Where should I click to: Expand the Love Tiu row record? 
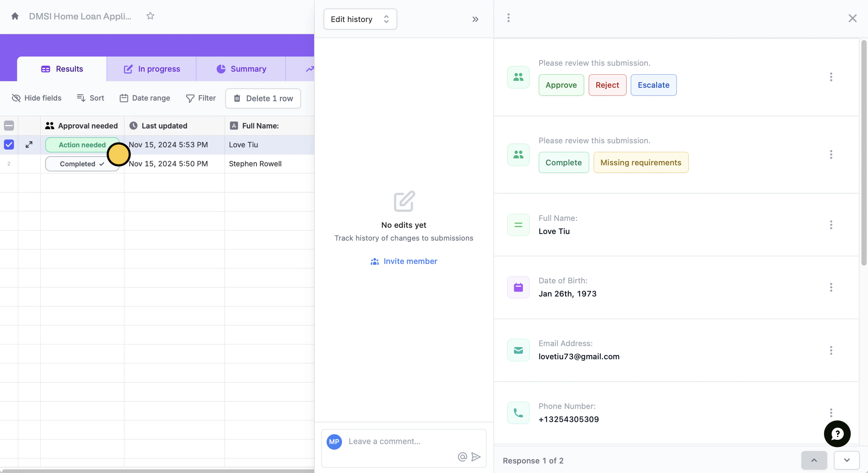[x=29, y=145]
